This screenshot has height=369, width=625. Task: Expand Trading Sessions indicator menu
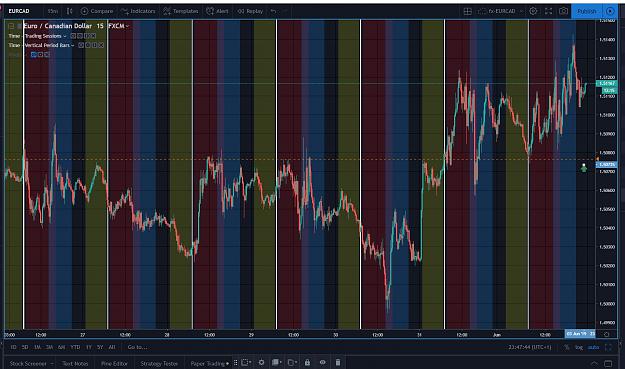(65, 36)
